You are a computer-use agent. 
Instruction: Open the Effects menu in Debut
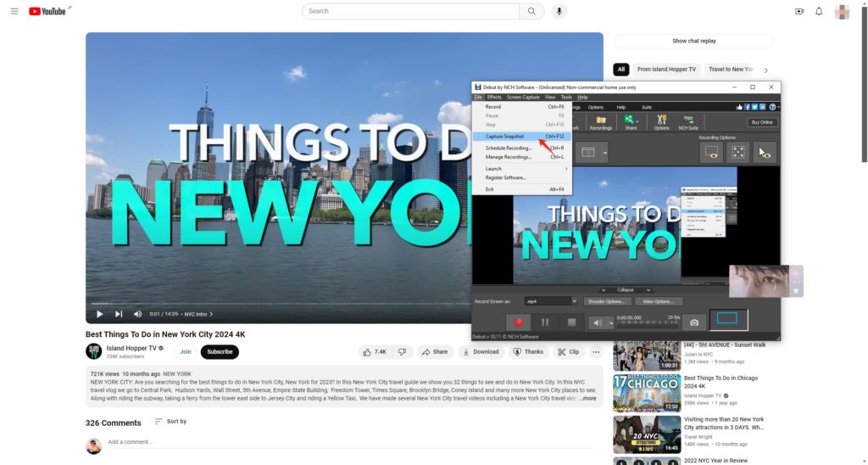(x=494, y=97)
